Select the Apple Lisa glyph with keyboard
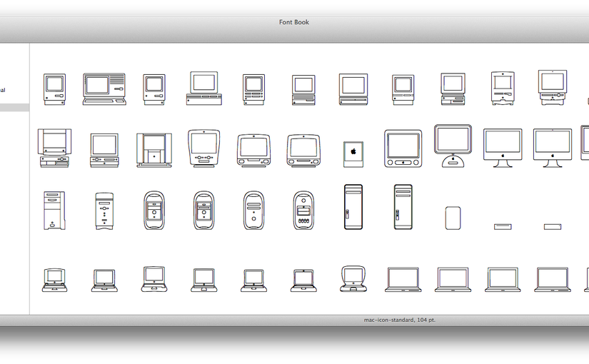Image resolution: width=589 pixels, height=364 pixels. point(104,89)
